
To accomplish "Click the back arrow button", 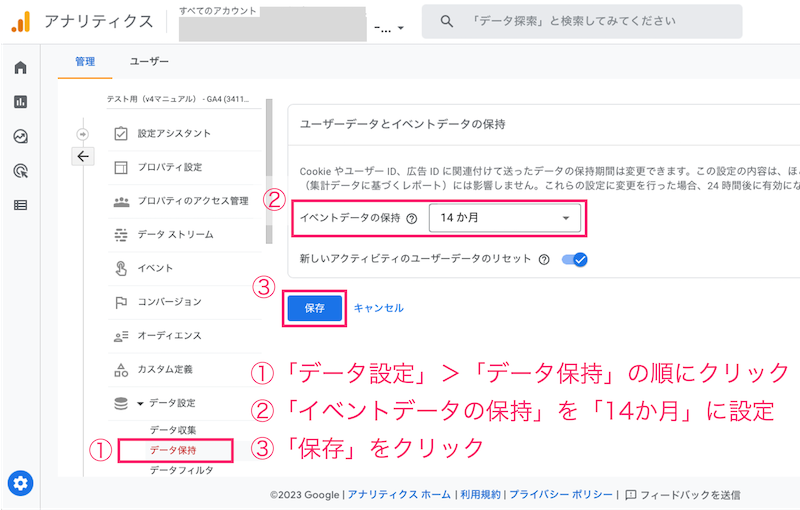I will pyautogui.click(x=82, y=156).
